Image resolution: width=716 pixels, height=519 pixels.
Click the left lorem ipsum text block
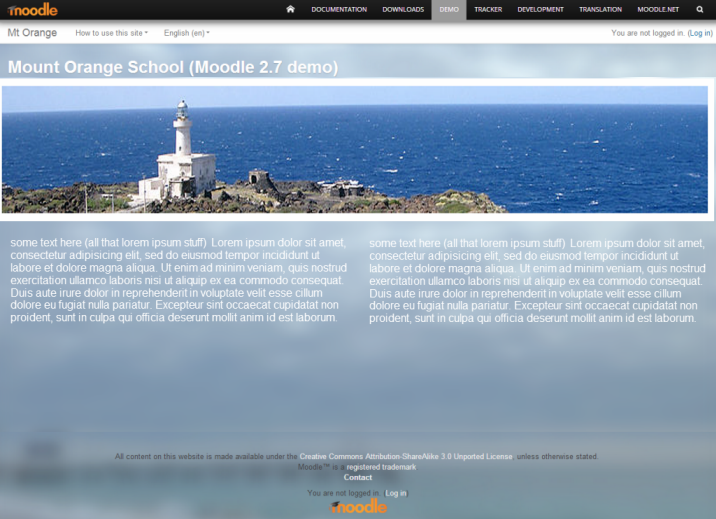click(x=179, y=280)
